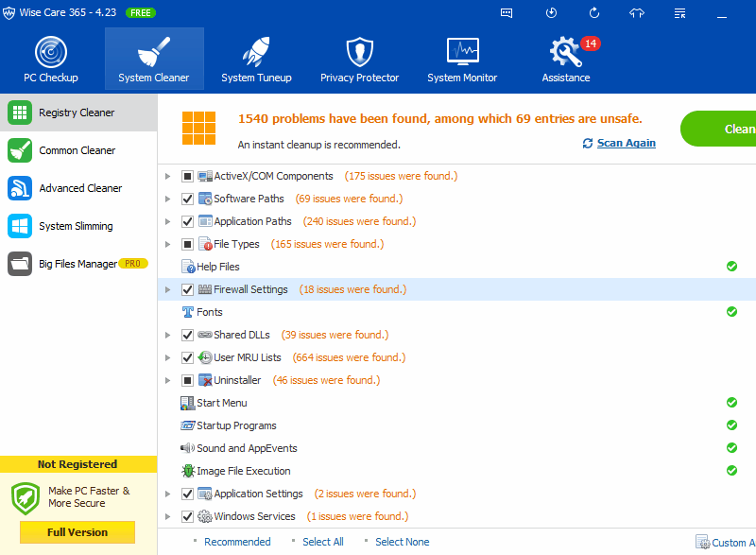
Task: Toggle the Uninstaller checkbox
Action: point(187,380)
